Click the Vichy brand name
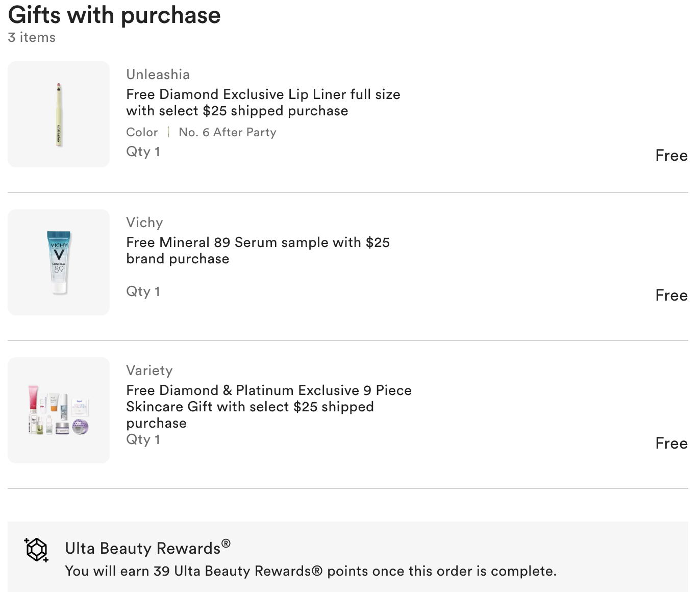The width and height of the screenshot is (700, 592). tap(144, 223)
